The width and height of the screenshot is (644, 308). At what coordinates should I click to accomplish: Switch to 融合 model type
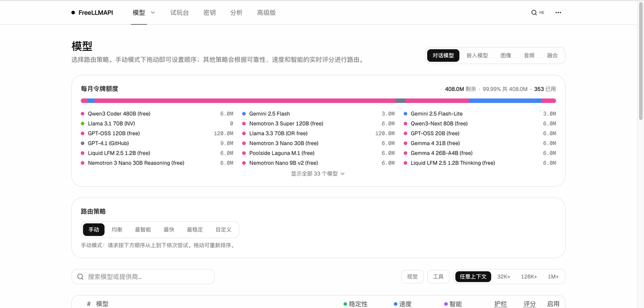tap(552, 55)
